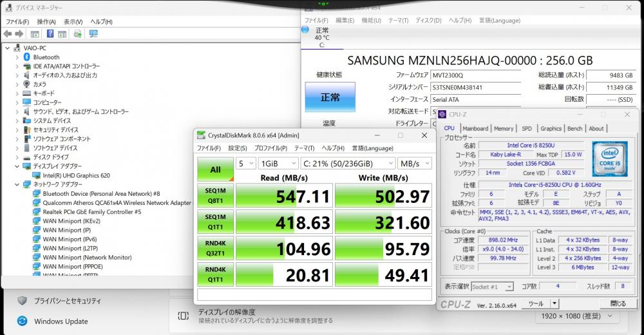Click the show/hide console tree toolbar icon
Screen dimensions: 644x335
35,33
